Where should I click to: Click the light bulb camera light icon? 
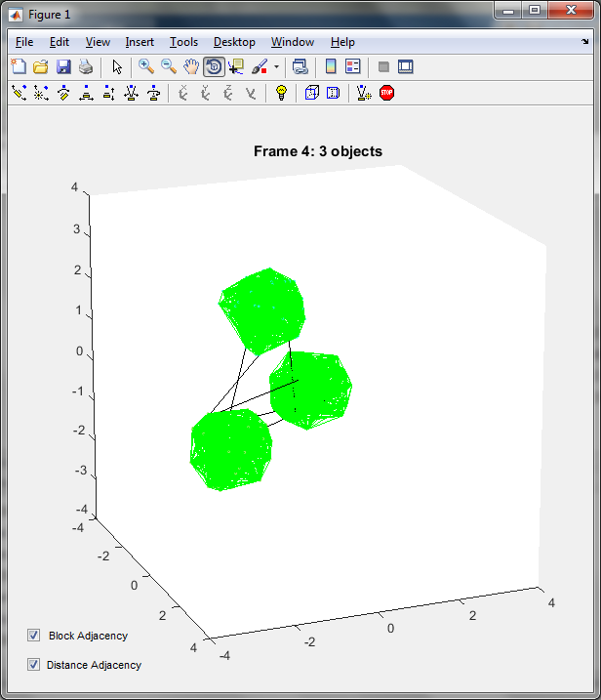pos(281,93)
